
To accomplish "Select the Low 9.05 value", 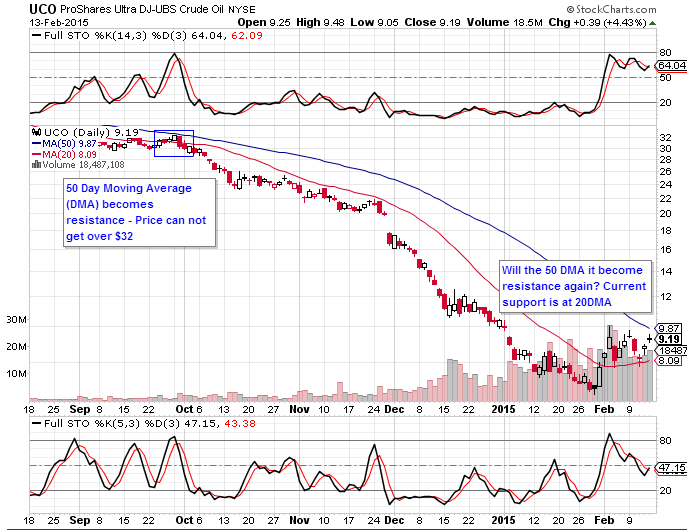I will pyautogui.click(x=374, y=22).
